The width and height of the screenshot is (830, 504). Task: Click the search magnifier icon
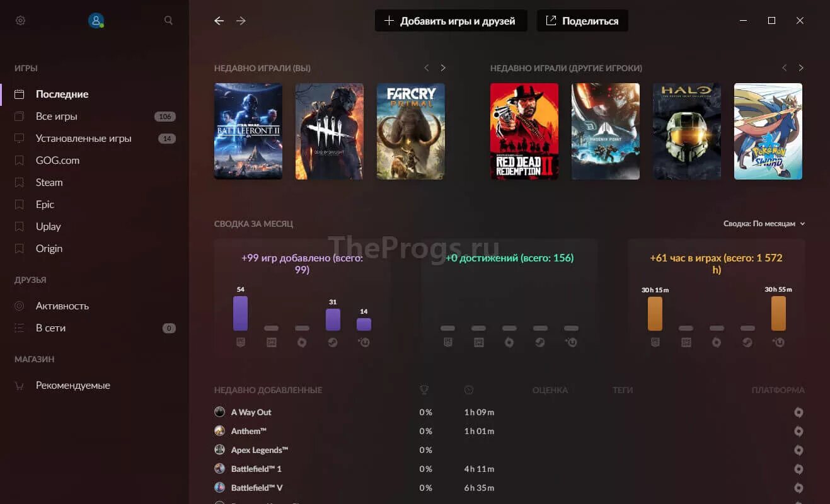click(168, 21)
